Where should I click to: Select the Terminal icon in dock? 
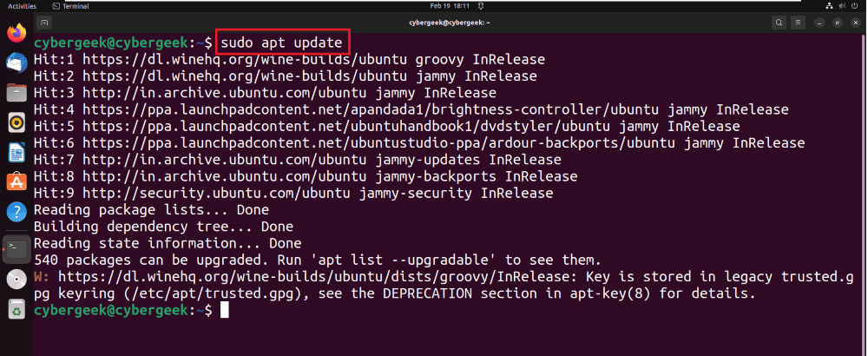click(x=16, y=248)
